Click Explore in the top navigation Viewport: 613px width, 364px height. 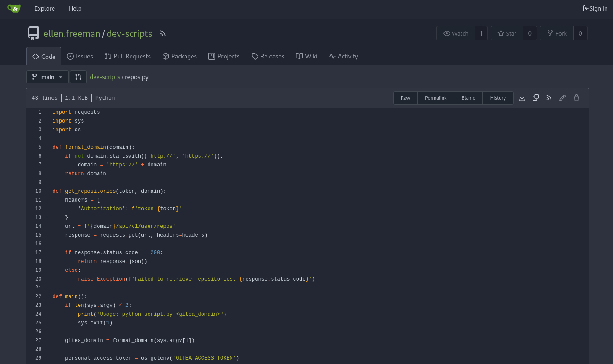pyautogui.click(x=44, y=8)
